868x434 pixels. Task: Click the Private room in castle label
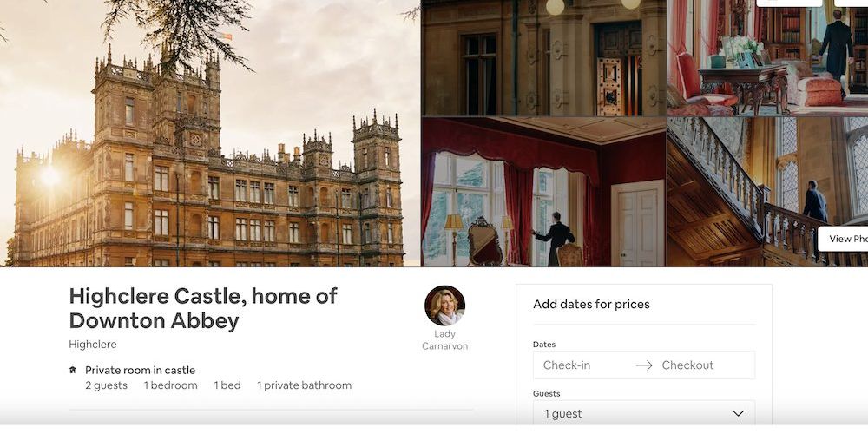pyautogui.click(x=140, y=370)
